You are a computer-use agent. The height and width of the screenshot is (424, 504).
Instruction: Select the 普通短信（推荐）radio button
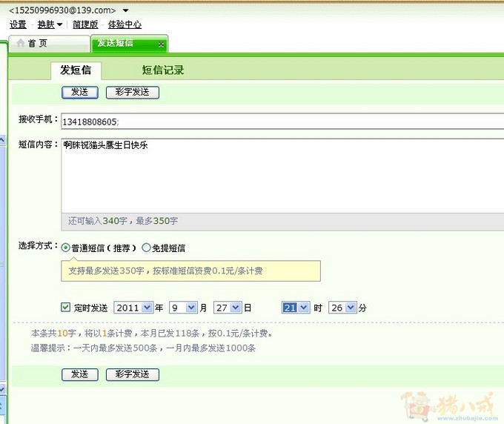pyautogui.click(x=65, y=248)
